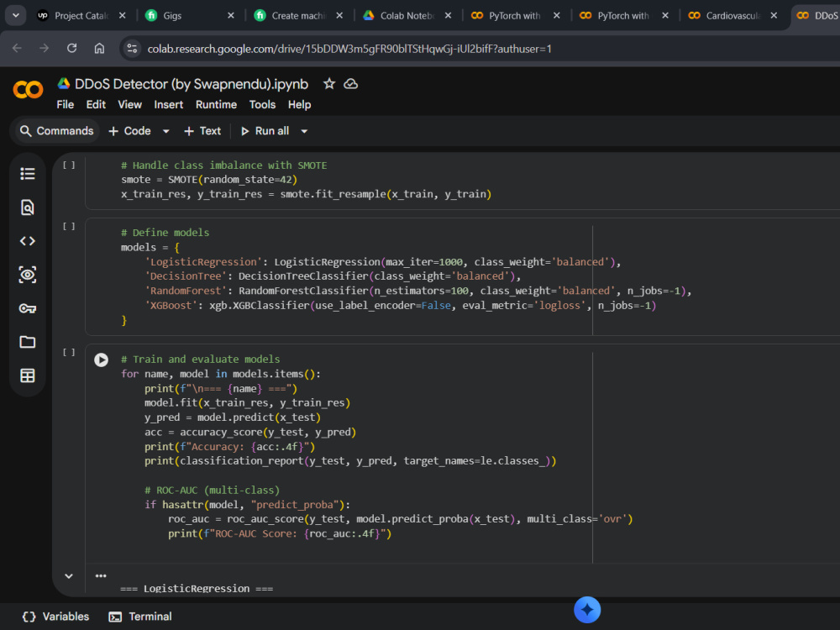This screenshot has height=630, width=840.
Task: Open output cell three-dot options
Action: tap(101, 576)
